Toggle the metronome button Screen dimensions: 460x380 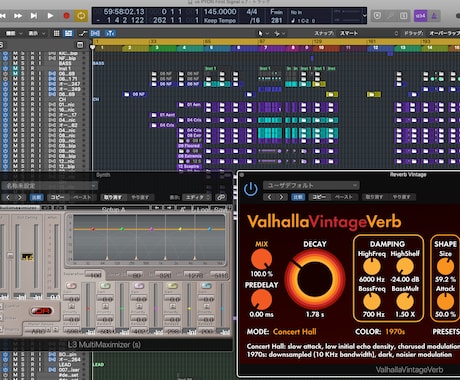[434, 16]
